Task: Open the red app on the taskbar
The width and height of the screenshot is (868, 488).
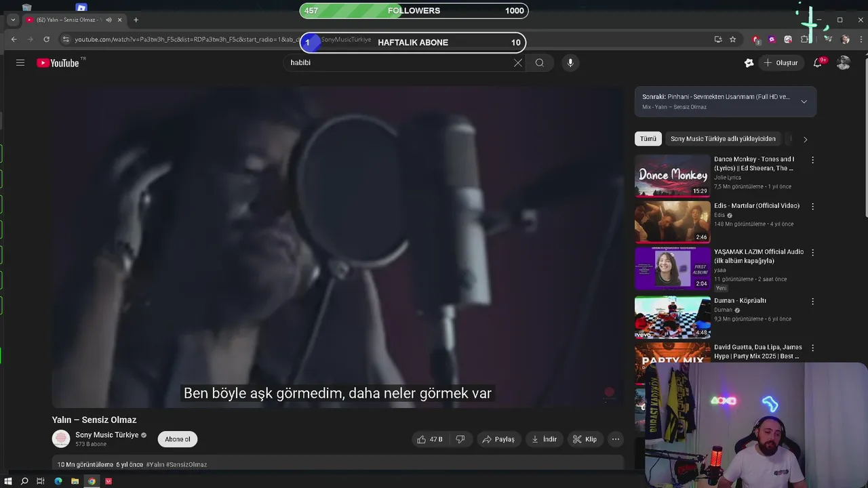Action: (x=108, y=481)
